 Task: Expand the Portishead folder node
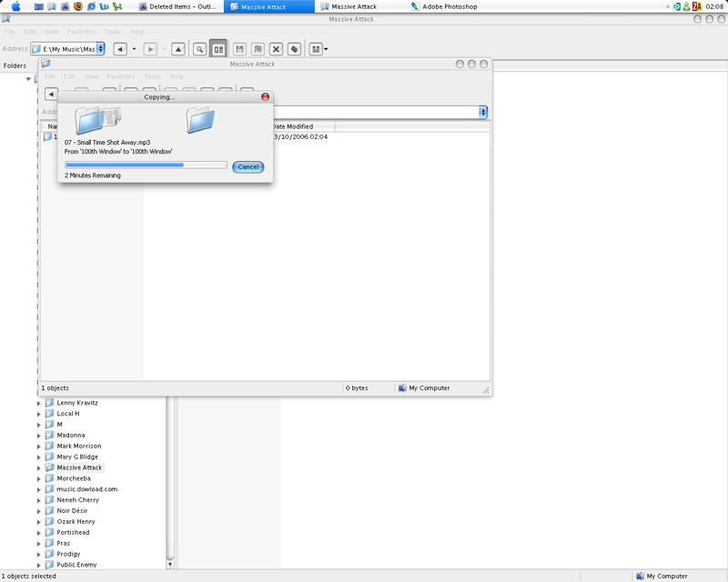pyautogui.click(x=39, y=533)
